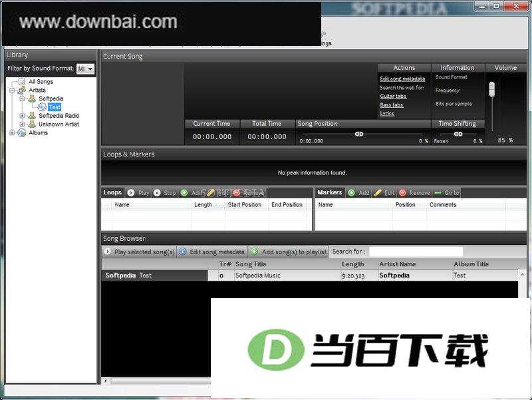Collapse the Artists tree node
Viewport: 532px width, 400px height.
point(12,91)
